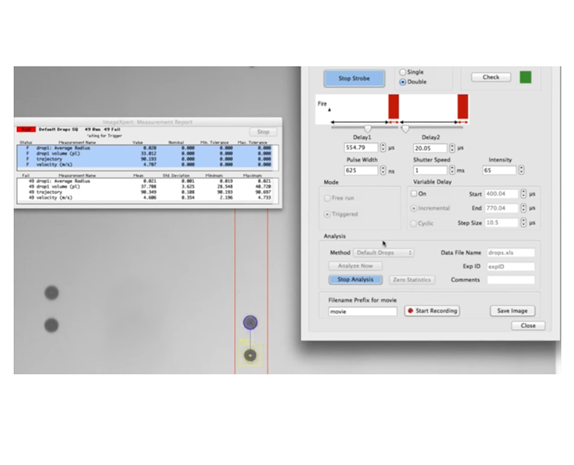Click the Intensity stepper arrows
The height and width of the screenshot is (465, 574).
tap(521, 170)
